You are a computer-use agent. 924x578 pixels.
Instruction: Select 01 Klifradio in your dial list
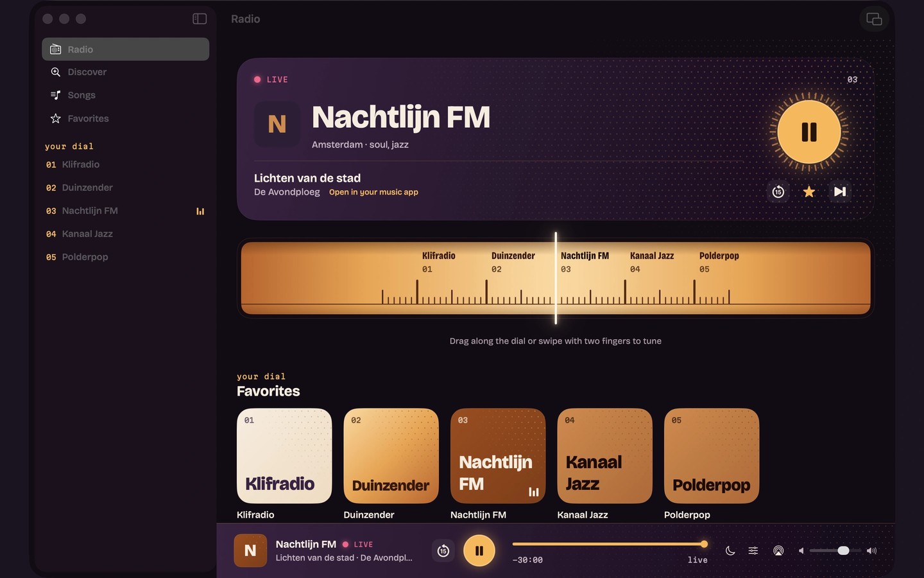click(x=126, y=165)
